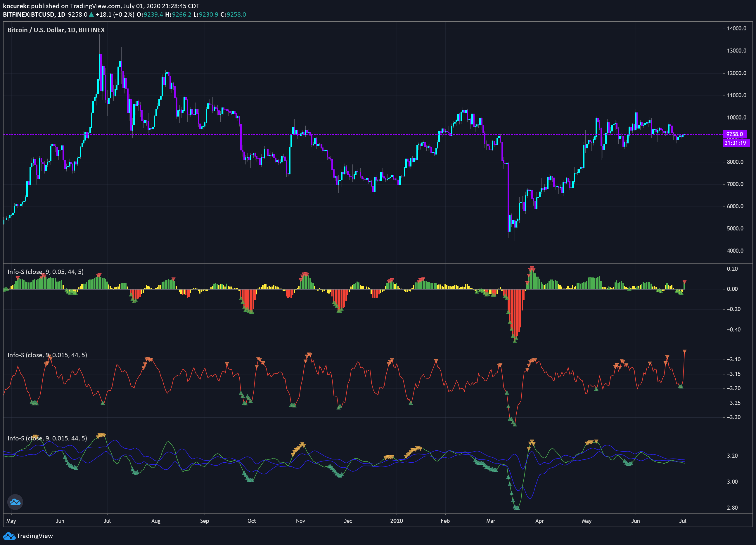This screenshot has width=756, height=545.
Task: Click the Aug label on the time axis
Action: (x=156, y=521)
